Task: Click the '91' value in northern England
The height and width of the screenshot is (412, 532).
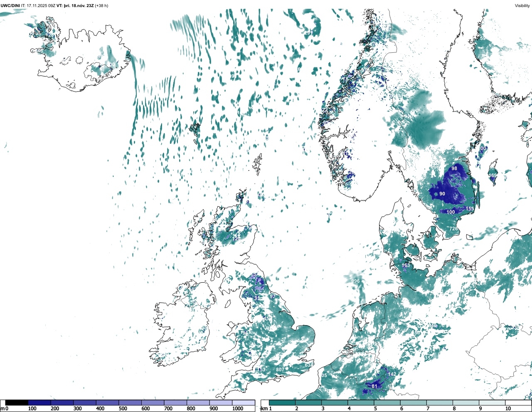Action: [257, 298]
